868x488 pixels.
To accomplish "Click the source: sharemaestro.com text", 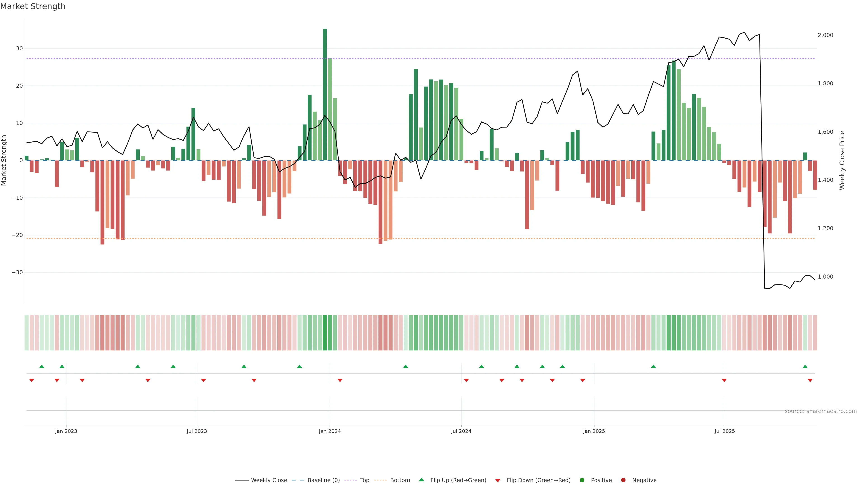I will click(821, 411).
